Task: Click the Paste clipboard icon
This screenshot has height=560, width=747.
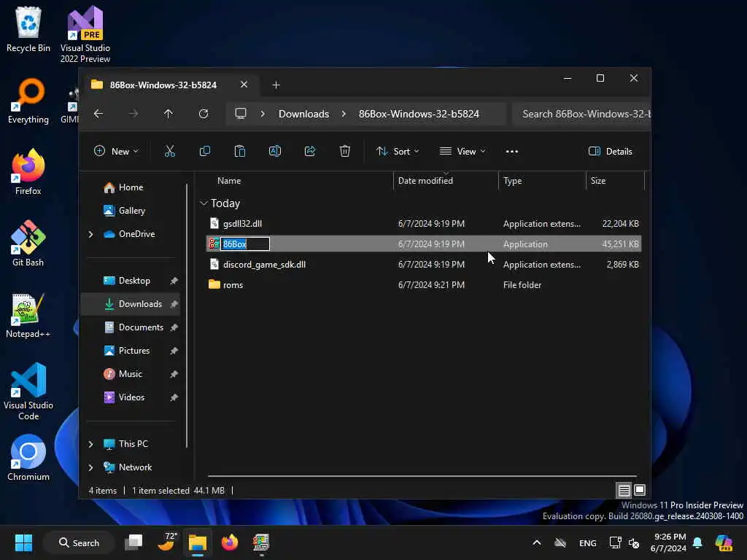Action: coord(239,152)
